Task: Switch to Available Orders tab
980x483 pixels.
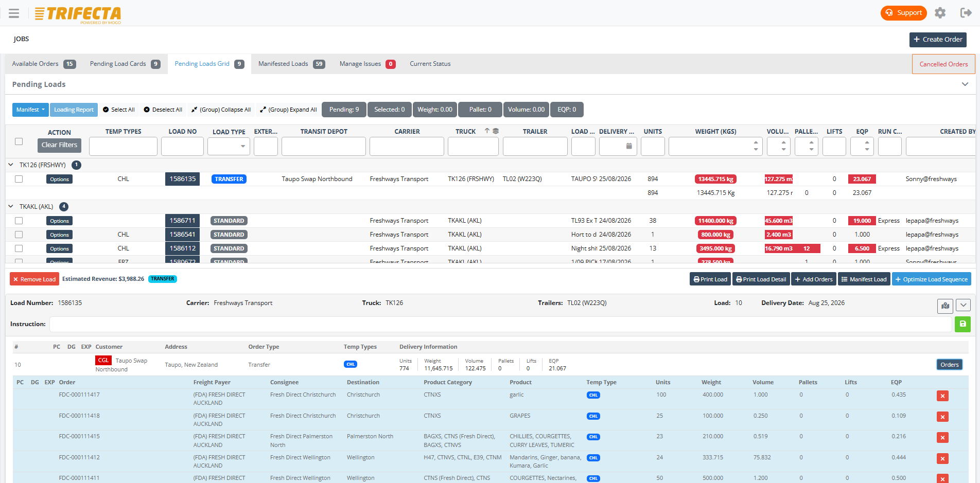Action: tap(44, 64)
